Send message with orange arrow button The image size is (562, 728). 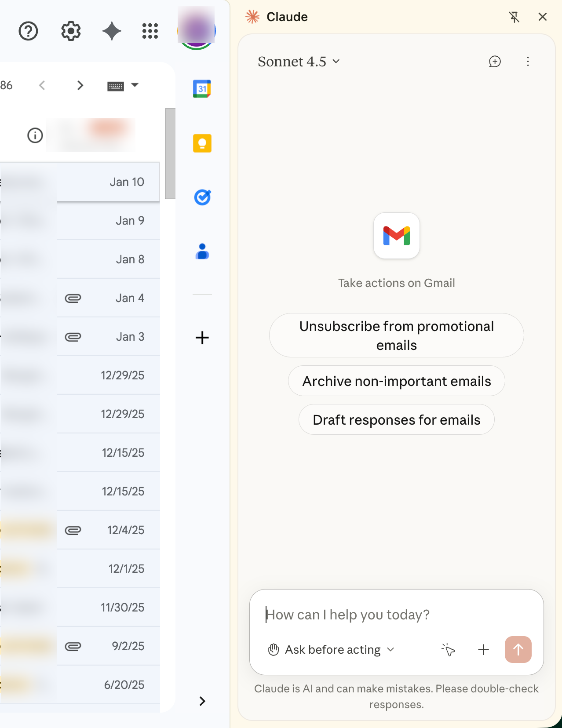518,650
